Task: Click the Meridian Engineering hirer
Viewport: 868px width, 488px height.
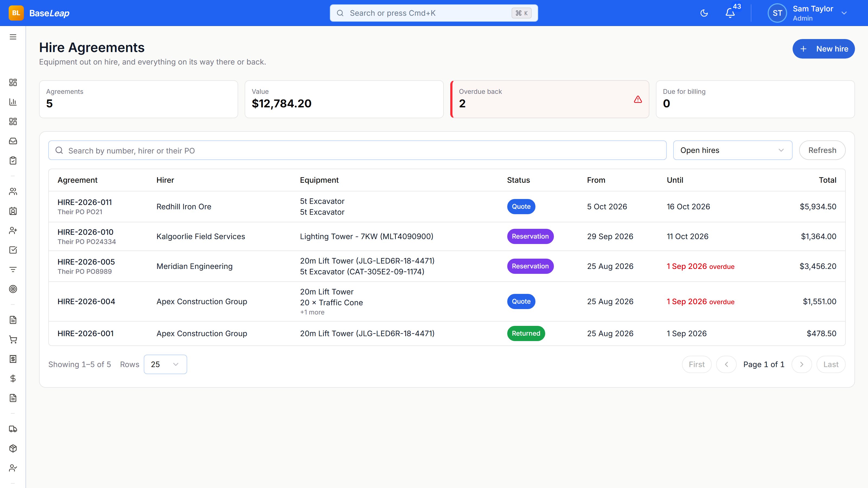Action: 194,267
